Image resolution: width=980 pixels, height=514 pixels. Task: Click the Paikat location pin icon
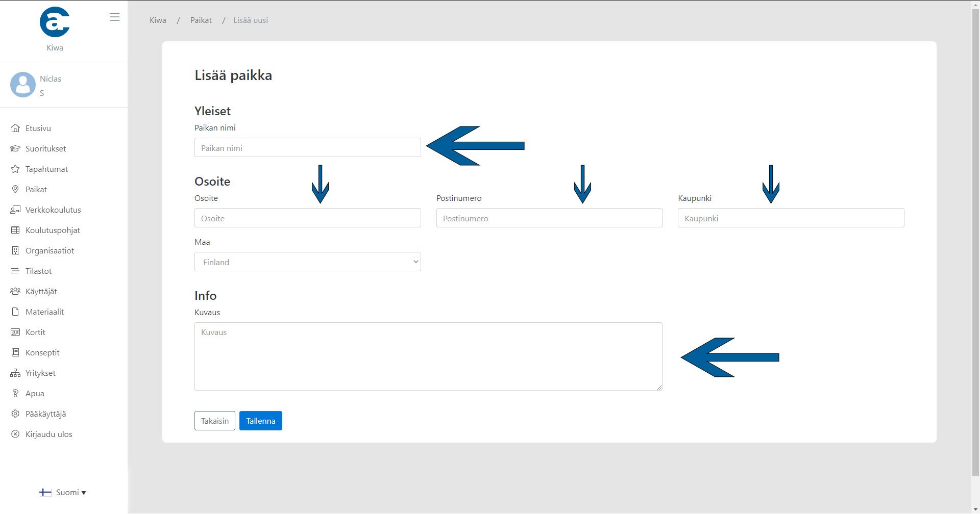click(x=15, y=190)
